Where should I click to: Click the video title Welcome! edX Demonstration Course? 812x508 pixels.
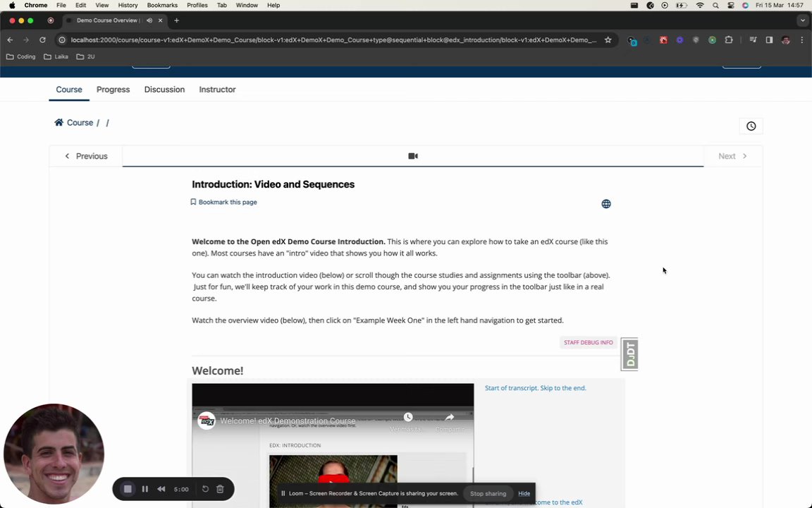coord(288,421)
